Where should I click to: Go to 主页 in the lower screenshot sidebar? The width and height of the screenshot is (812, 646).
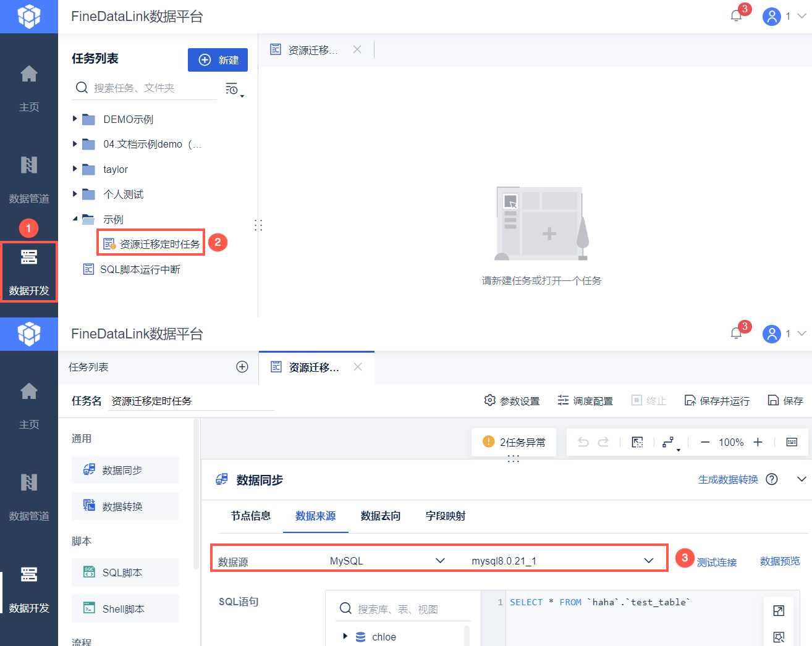click(x=29, y=406)
